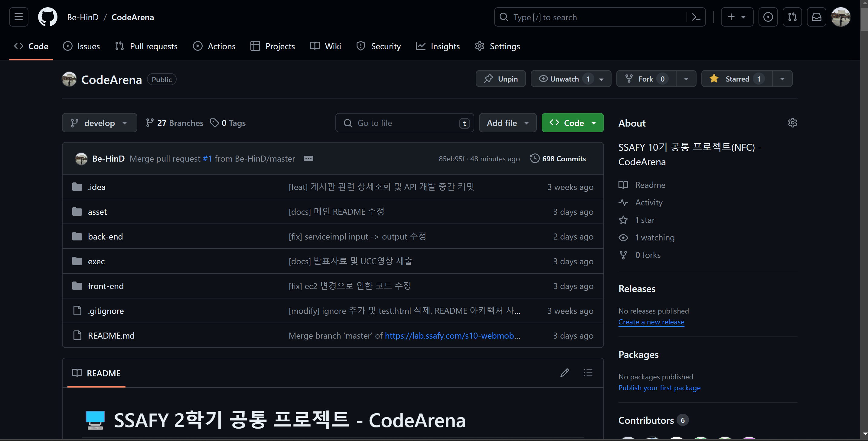The width and height of the screenshot is (868, 441).
Task: Open the develop branch dropdown
Action: [100, 123]
